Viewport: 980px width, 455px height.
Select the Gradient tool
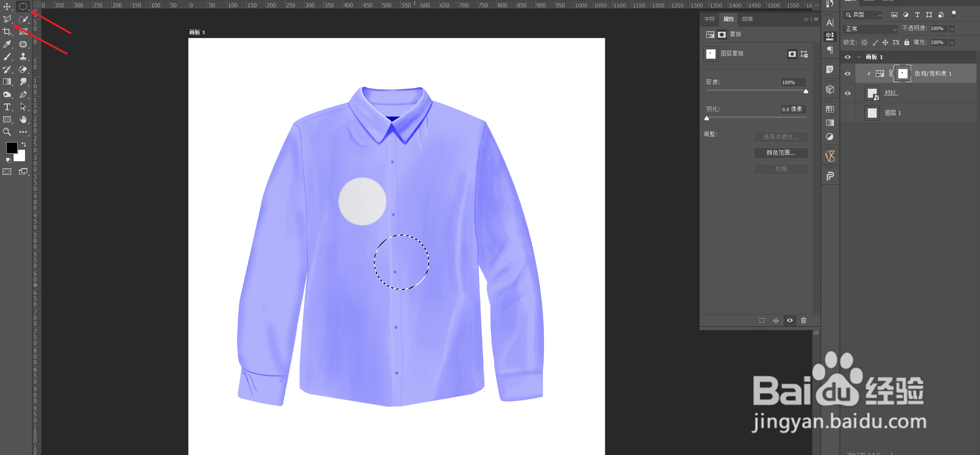point(7,82)
